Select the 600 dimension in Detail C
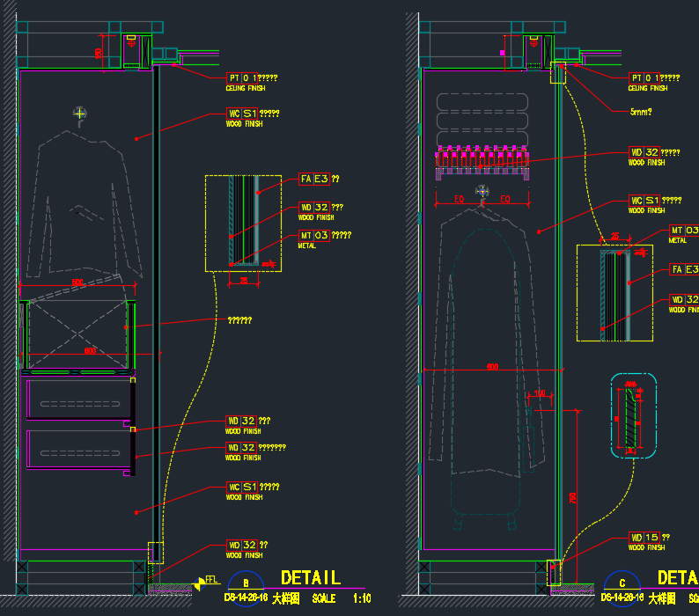Image resolution: width=699 pixels, height=616 pixels. [492, 366]
